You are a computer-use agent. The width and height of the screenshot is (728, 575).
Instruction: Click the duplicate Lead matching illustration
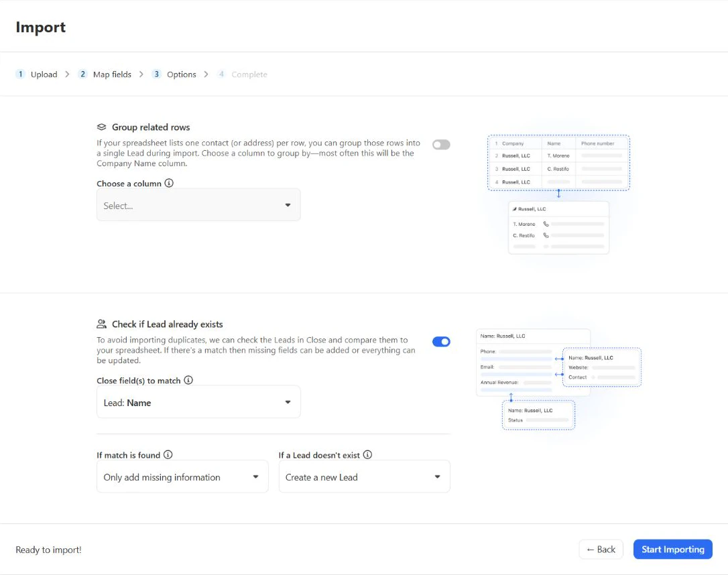click(558, 379)
